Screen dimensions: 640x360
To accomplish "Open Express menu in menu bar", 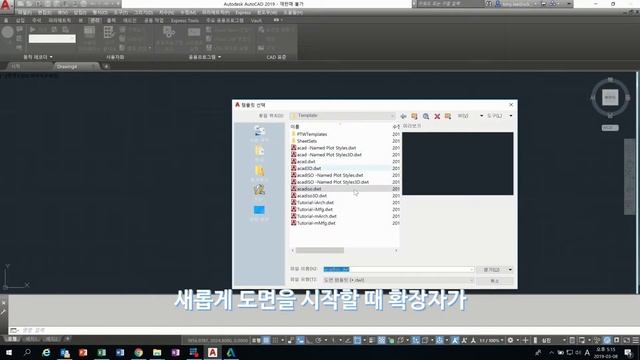I will pyautogui.click(x=243, y=13).
